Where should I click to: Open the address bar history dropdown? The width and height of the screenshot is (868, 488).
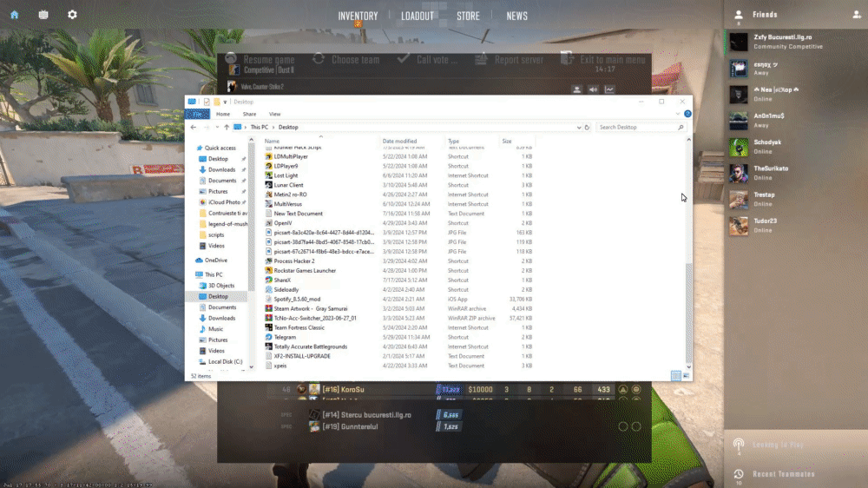tap(578, 128)
